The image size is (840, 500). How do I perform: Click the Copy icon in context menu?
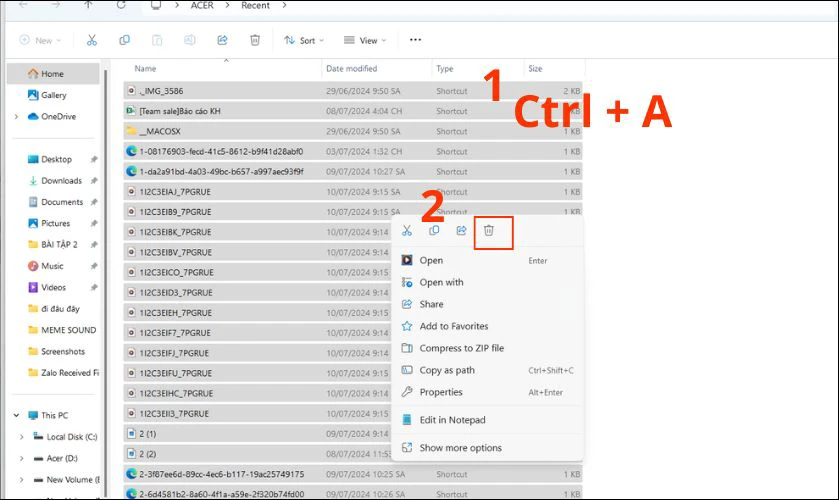tap(434, 231)
